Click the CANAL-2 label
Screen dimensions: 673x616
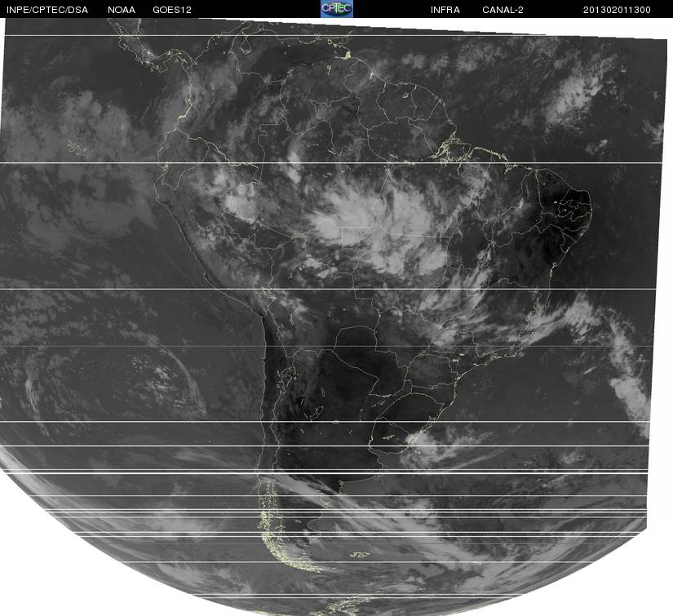click(503, 10)
